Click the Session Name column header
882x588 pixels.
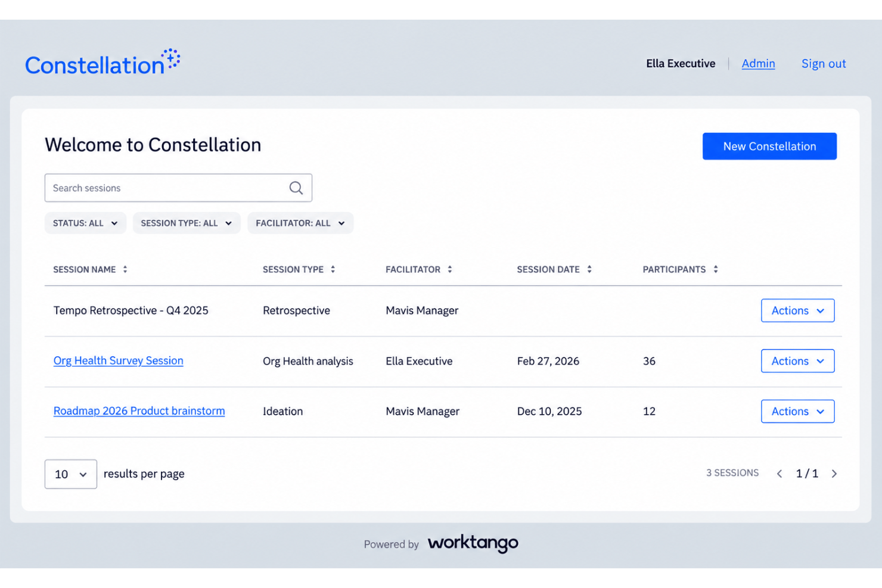click(x=85, y=269)
